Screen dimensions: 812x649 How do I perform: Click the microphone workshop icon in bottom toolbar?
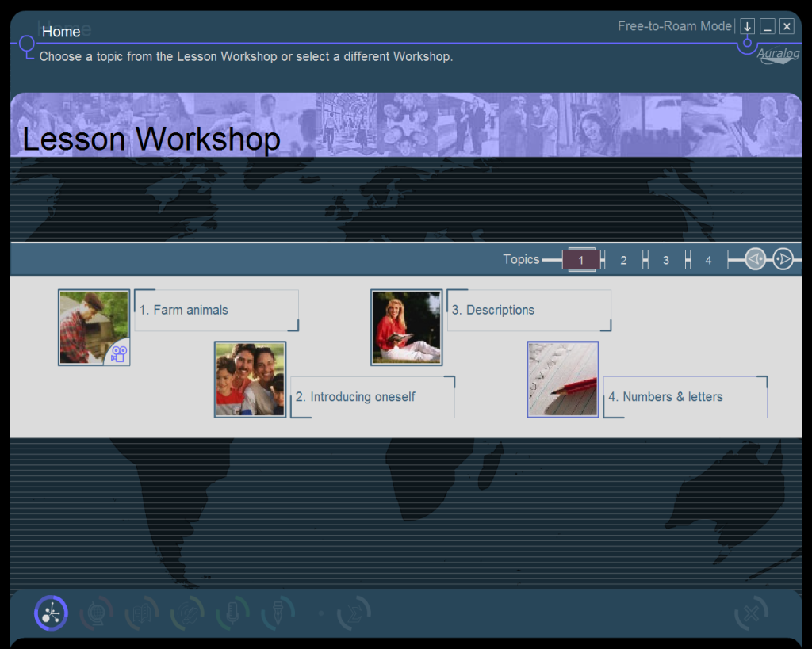pos(233,613)
